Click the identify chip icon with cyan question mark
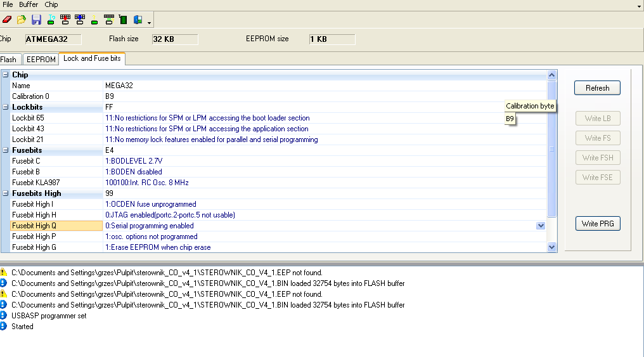Viewport: 644px width, 357px height. coord(51,20)
